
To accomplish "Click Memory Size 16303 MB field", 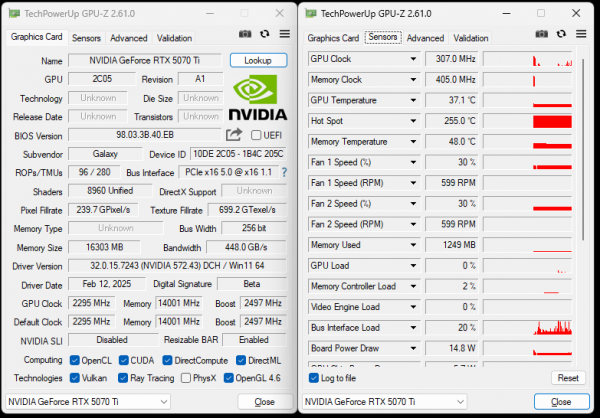I will click(x=104, y=247).
